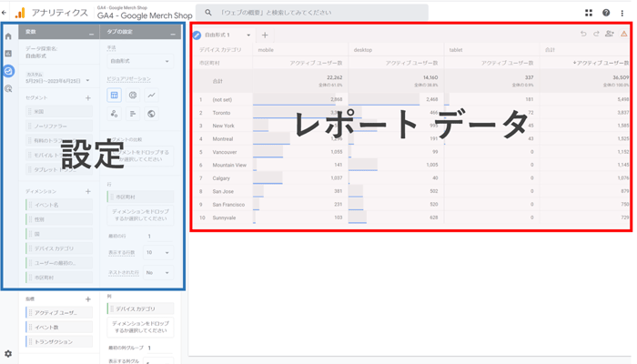The width and height of the screenshot is (637, 364).
Task: Click the columns dimension drop zone
Action: point(140,327)
